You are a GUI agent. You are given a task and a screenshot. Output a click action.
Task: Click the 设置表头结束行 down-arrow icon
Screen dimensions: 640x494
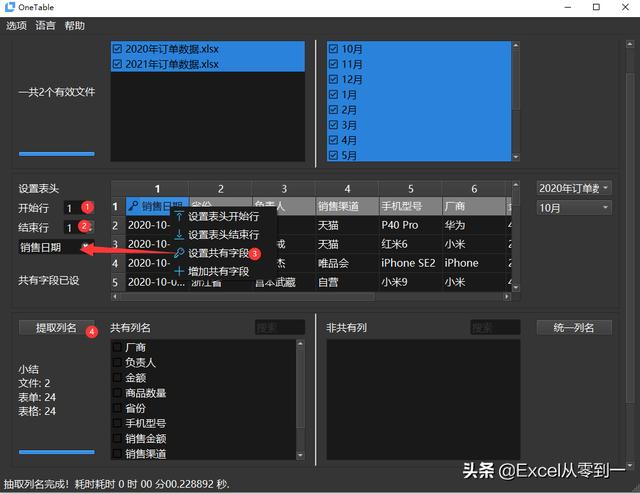click(x=179, y=234)
